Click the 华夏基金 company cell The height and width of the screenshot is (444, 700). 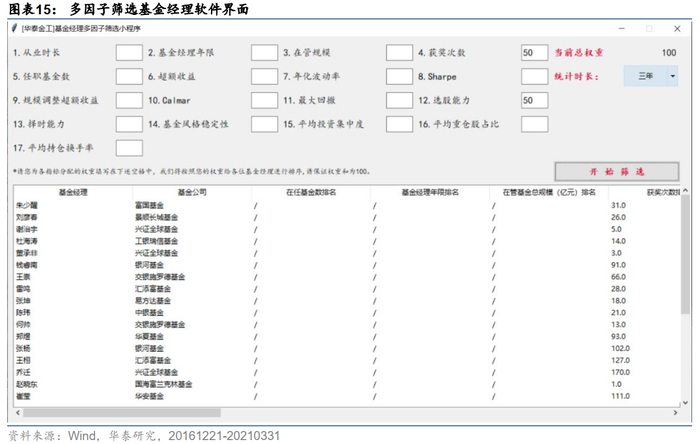pyautogui.click(x=150, y=336)
